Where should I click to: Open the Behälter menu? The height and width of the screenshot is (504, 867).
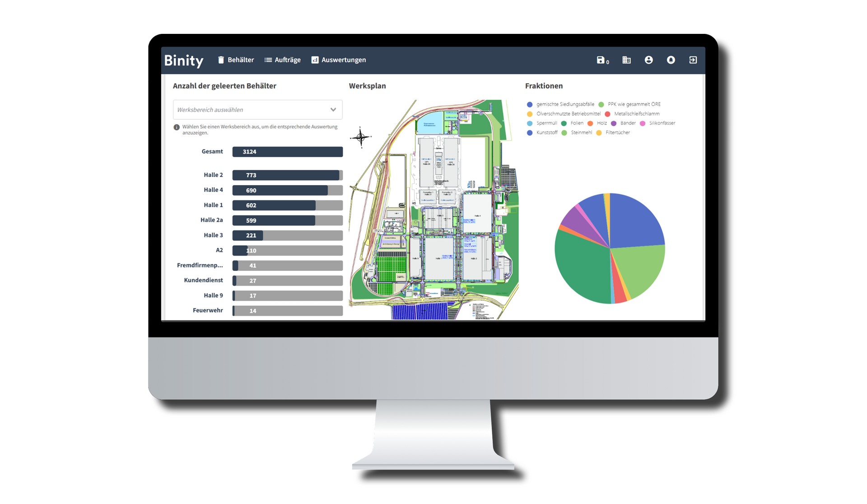pos(236,60)
